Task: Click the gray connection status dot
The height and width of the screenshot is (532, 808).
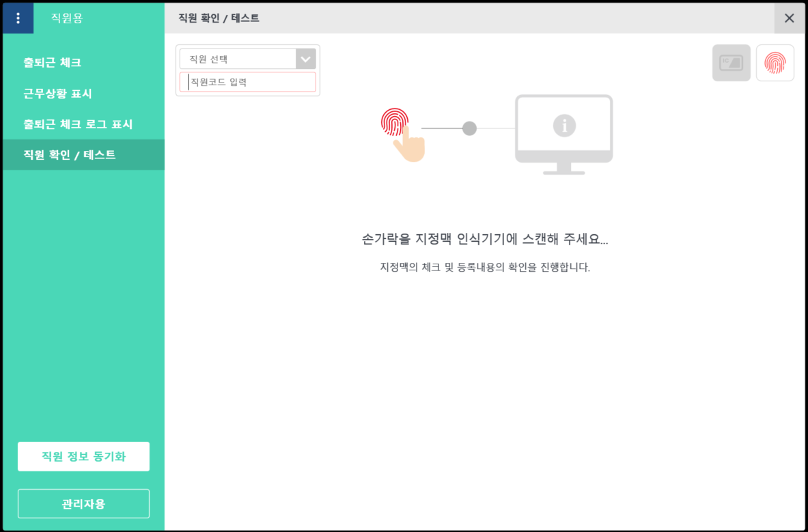Action: pos(469,128)
